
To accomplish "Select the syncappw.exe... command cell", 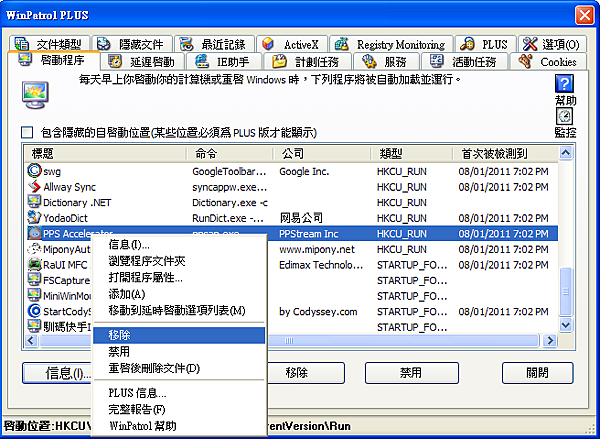I will point(230,187).
